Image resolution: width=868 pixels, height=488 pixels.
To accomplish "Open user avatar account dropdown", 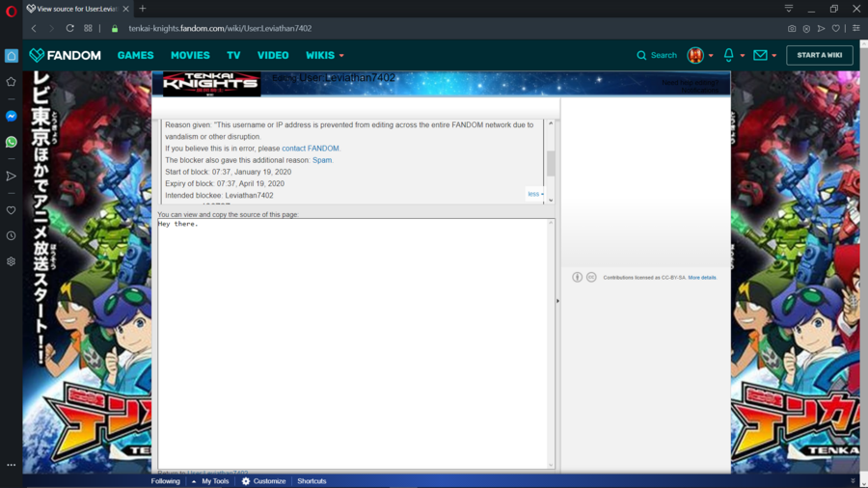I will (x=700, y=55).
